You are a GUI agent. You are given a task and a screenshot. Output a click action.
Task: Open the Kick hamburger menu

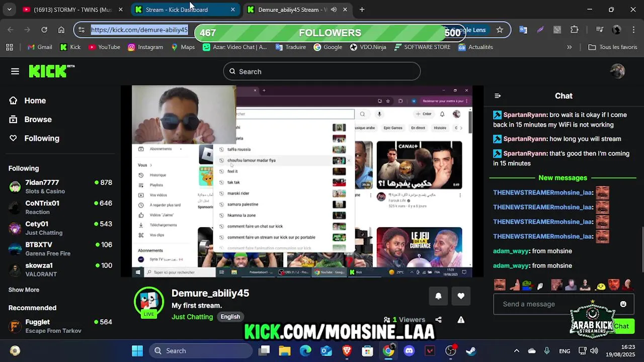coord(15,71)
